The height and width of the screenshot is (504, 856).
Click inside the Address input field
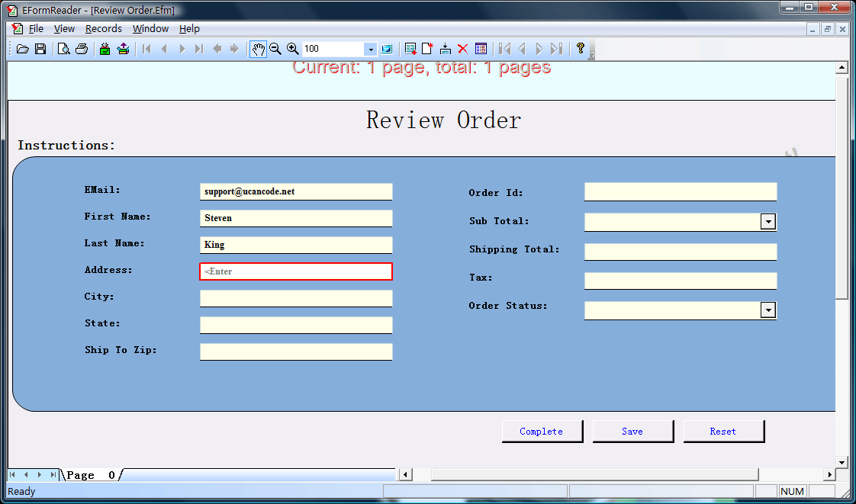pos(296,271)
